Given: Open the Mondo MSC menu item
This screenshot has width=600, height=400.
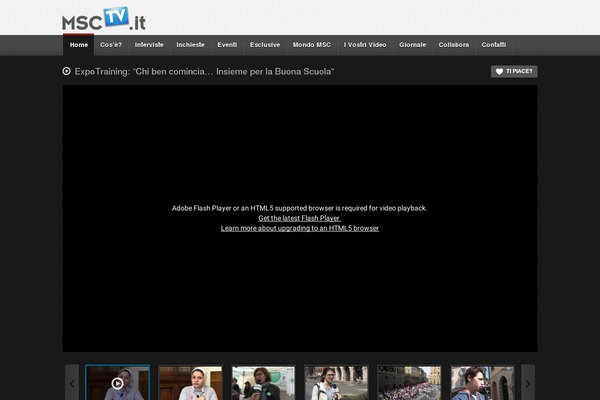Looking at the screenshot, I should [311, 45].
